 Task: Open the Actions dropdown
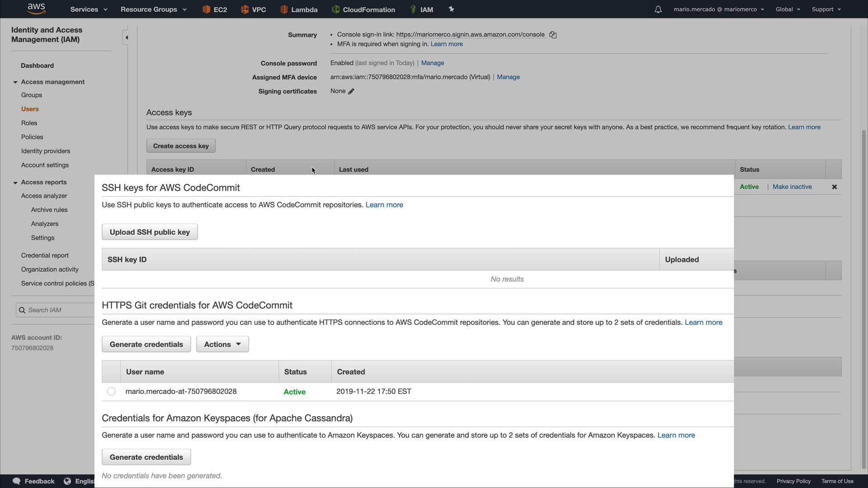[x=222, y=344]
